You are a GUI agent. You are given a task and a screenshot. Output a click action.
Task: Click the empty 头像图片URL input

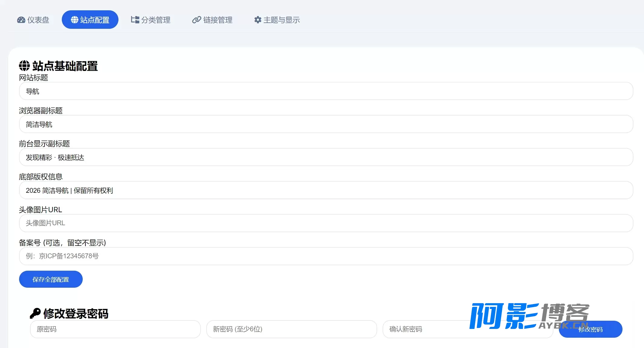pos(326,223)
